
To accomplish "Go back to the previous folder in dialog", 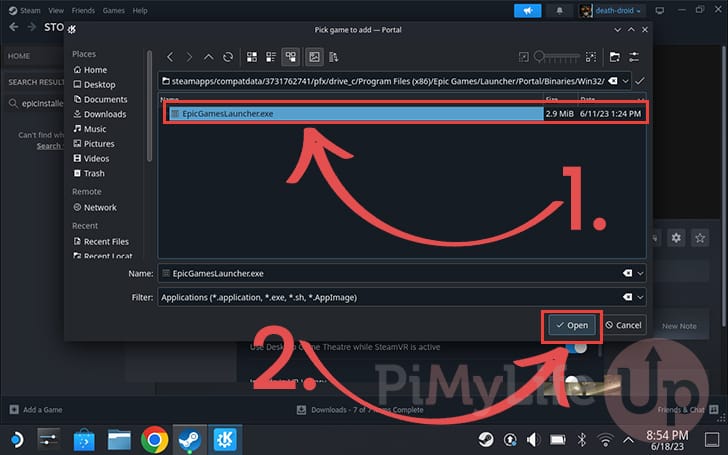I will 170,57.
